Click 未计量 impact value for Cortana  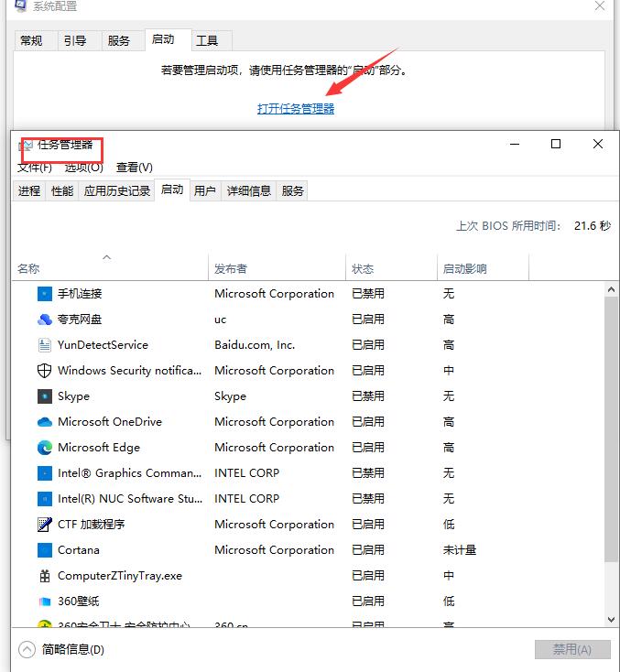coord(460,550)
